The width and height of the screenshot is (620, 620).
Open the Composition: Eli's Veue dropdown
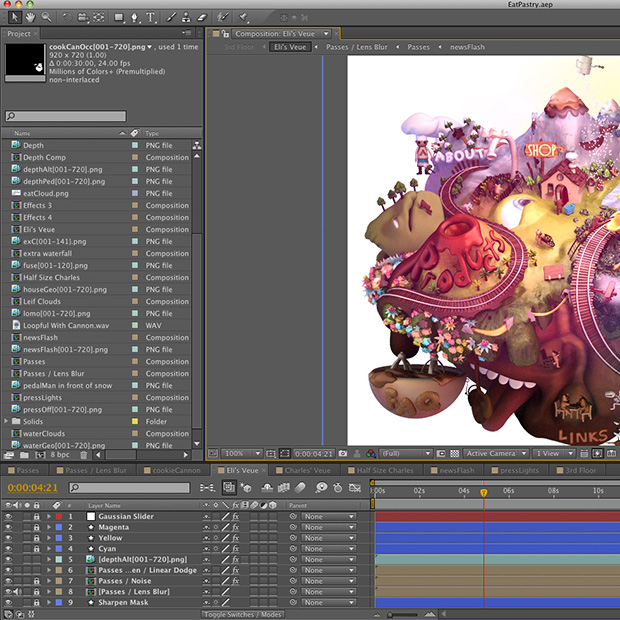point(282,34)
